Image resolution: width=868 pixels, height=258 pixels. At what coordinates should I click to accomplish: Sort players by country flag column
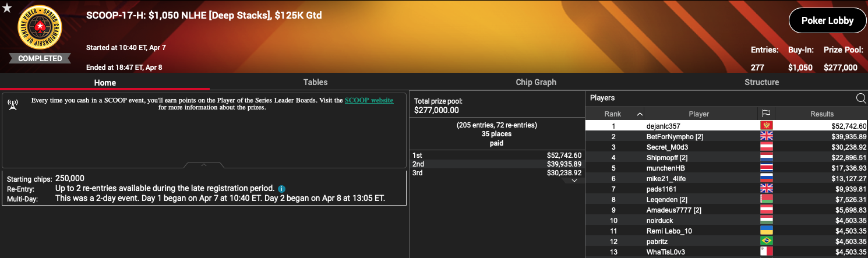click(x=766, y=114)
